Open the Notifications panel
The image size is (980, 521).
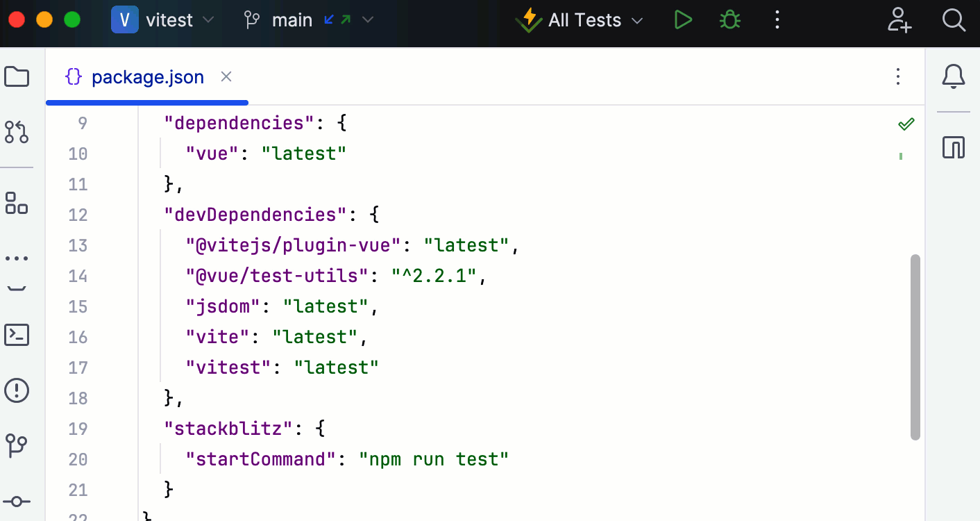click(x=954, y=76)
